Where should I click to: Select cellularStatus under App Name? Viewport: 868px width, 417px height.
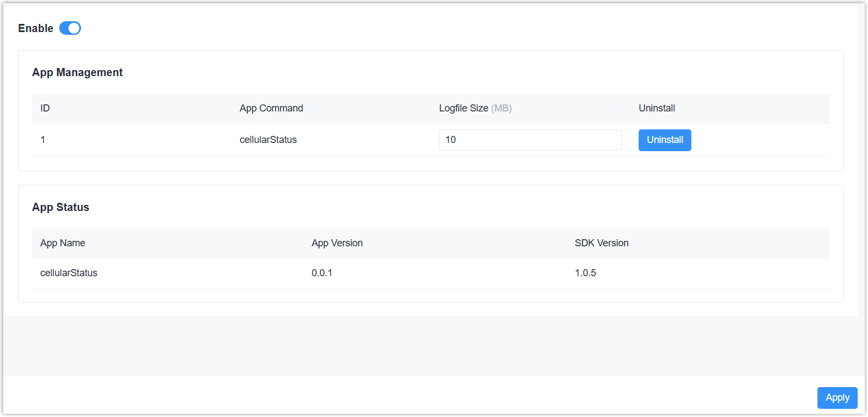[x=68, y=273]
